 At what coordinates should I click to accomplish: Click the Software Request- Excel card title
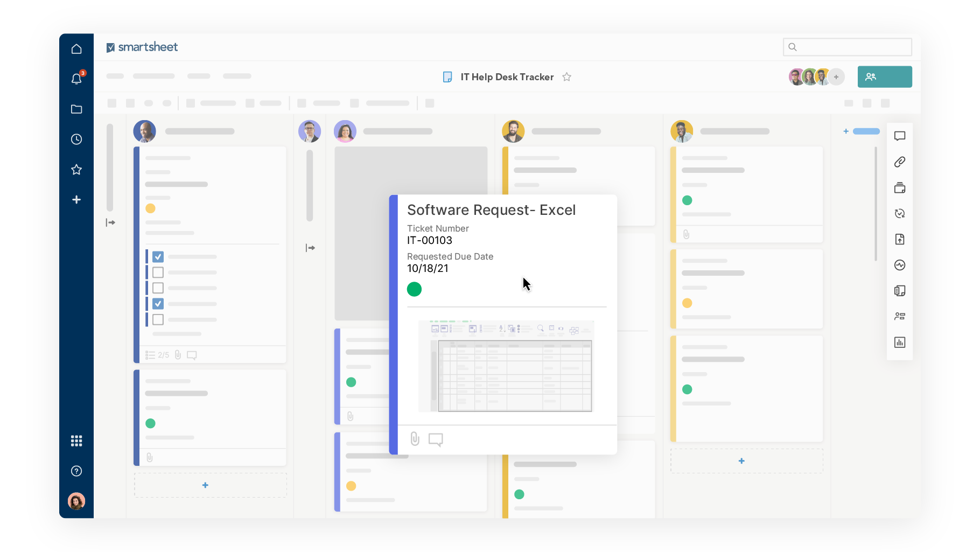pyautogui.click(x=491, y=210)
